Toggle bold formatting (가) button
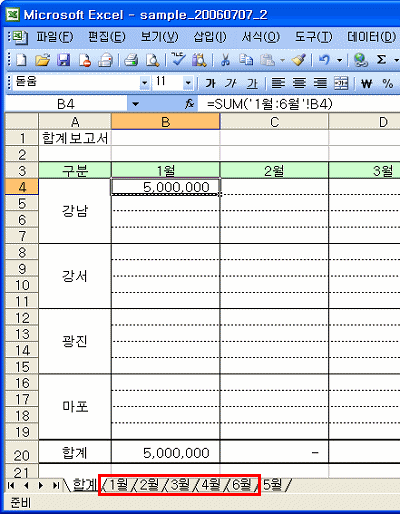The image size is (400, 514). point(210,83)
